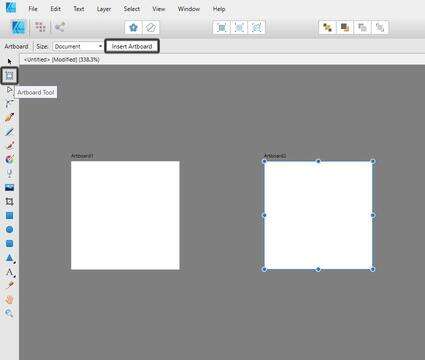The image size is (425, 360).
Task: Select the Rectangle shape tool
Action: [9, 216]
